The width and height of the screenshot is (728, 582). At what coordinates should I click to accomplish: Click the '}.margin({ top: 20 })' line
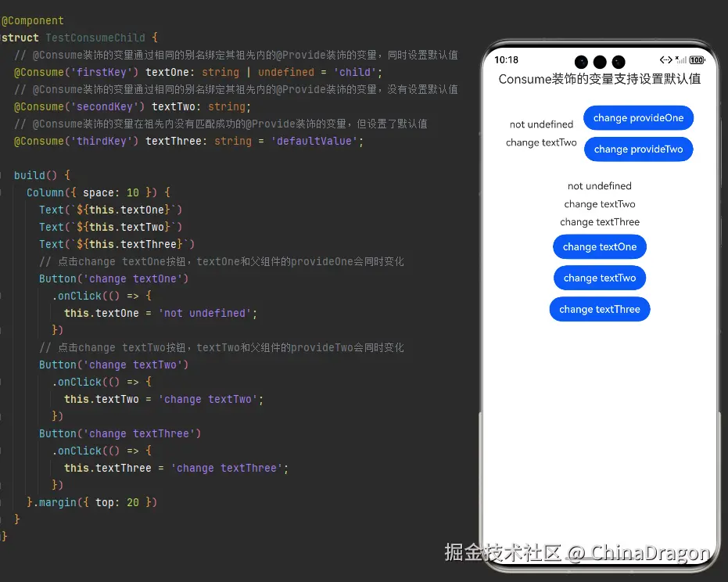[x=92, y=502]
